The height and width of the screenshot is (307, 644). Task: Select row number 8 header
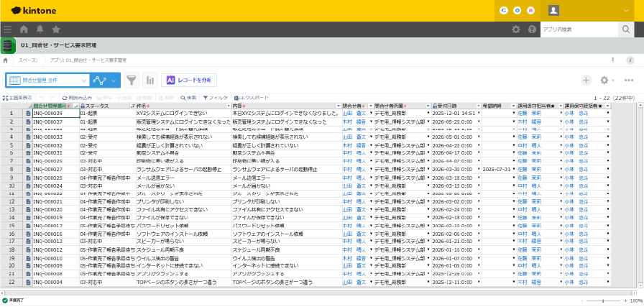[11, 170]
